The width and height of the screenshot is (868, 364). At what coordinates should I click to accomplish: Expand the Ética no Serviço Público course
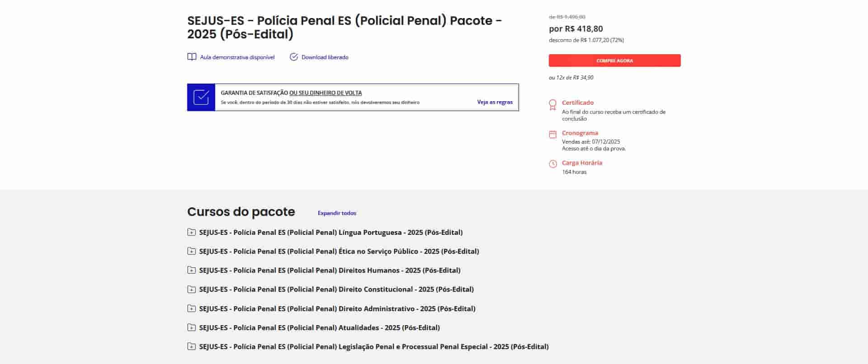(192, 251)
